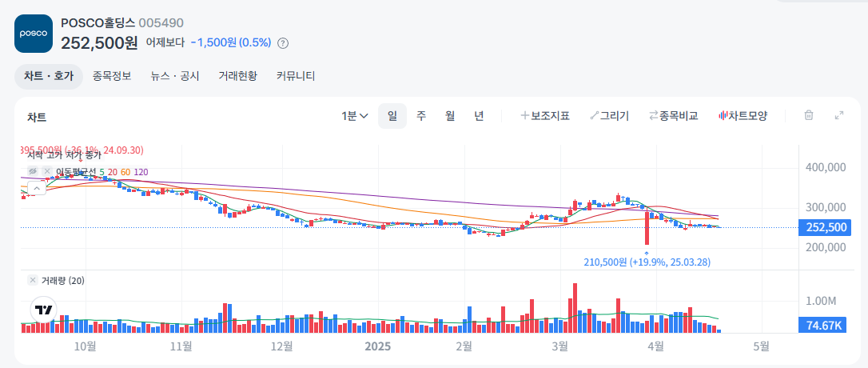Viewport: 868px width, 368px height.
Task: Open the 그리기 drawing tools
Action: [x=610, y=116]
